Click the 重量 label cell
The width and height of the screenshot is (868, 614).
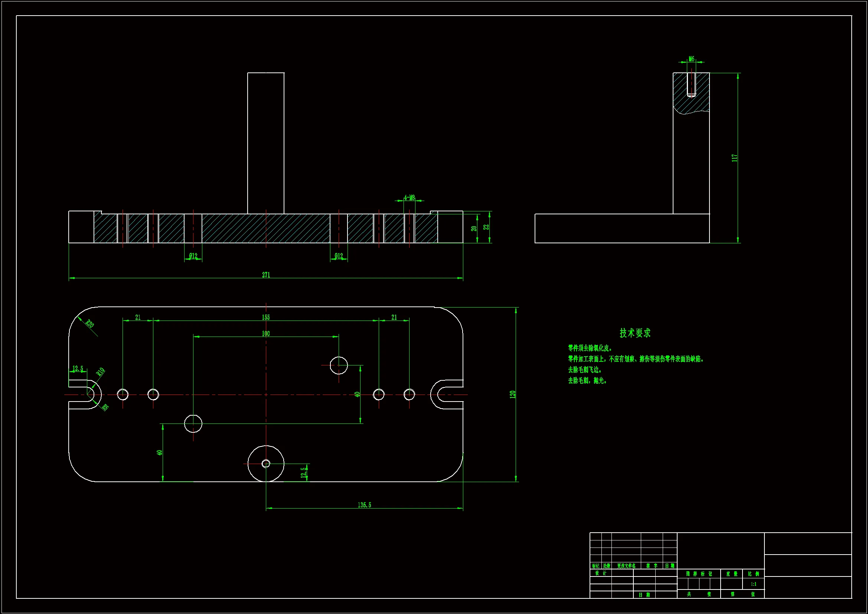(x=731, y=574)
